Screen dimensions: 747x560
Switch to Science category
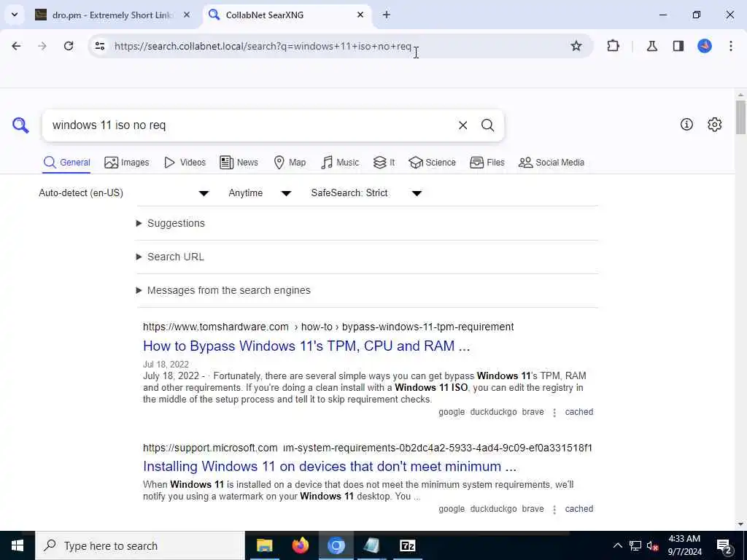pos(432,163)
